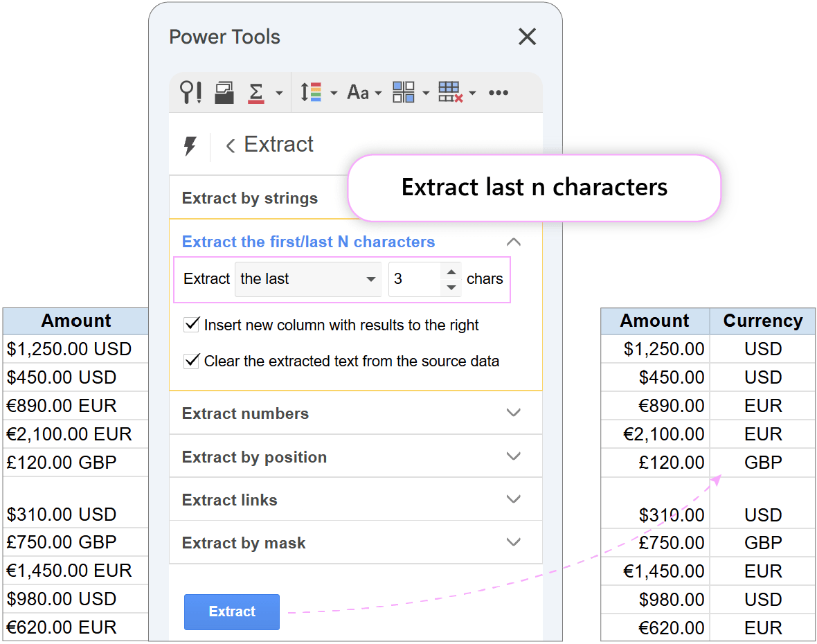
Task: Open the Smart Toolbar pin icon
Action: (190, 92)
